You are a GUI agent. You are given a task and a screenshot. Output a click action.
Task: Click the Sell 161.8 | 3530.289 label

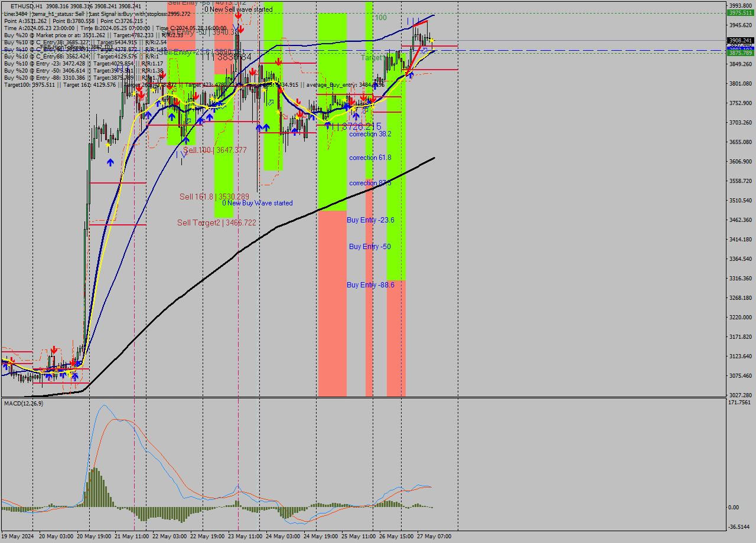pos(214,197)
